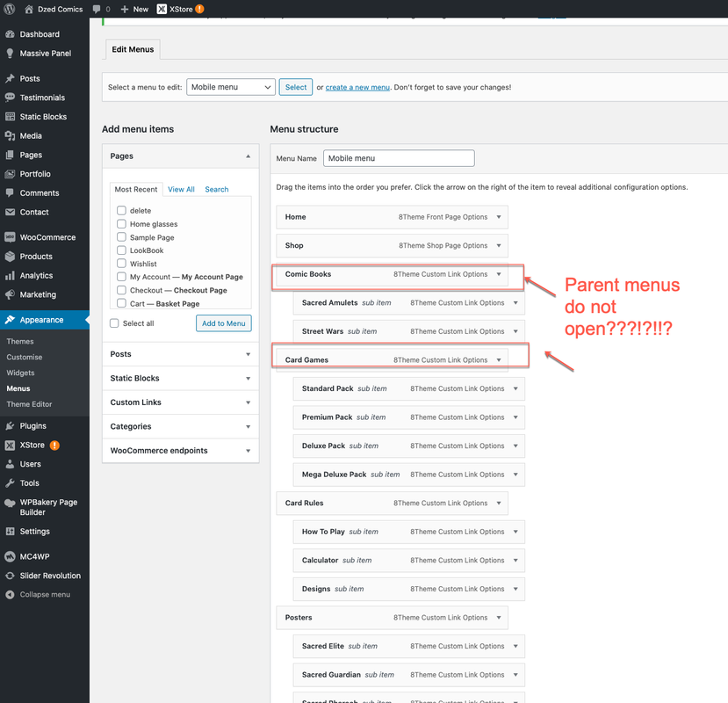Open Pages sidebar icon
The image size is (728, 703).
10,155
